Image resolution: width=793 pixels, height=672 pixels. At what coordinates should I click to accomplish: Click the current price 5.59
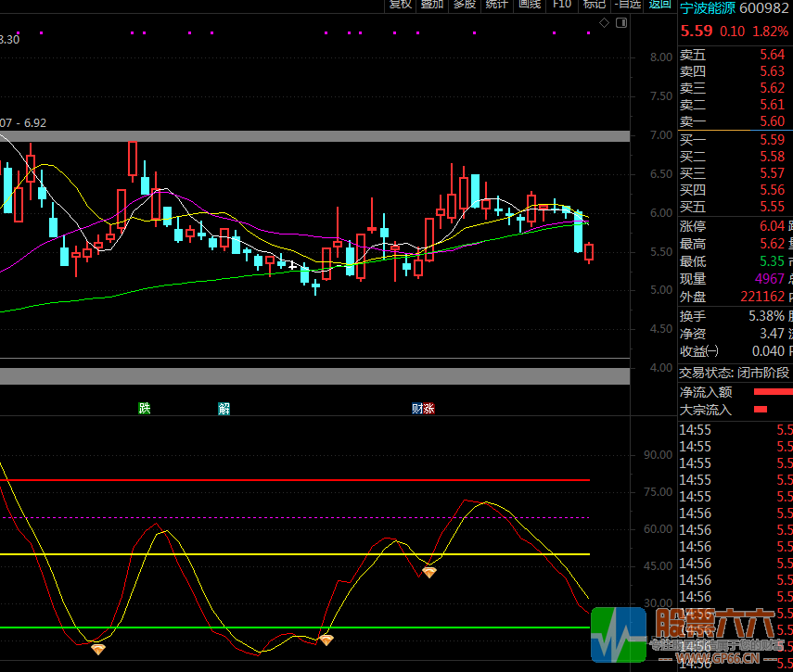697,32
